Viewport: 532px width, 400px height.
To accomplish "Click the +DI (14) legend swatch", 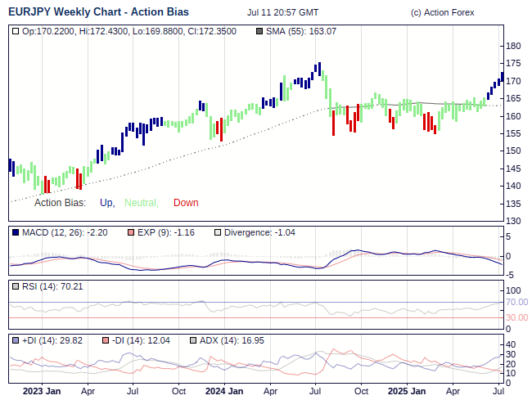I will coord(16,339).
